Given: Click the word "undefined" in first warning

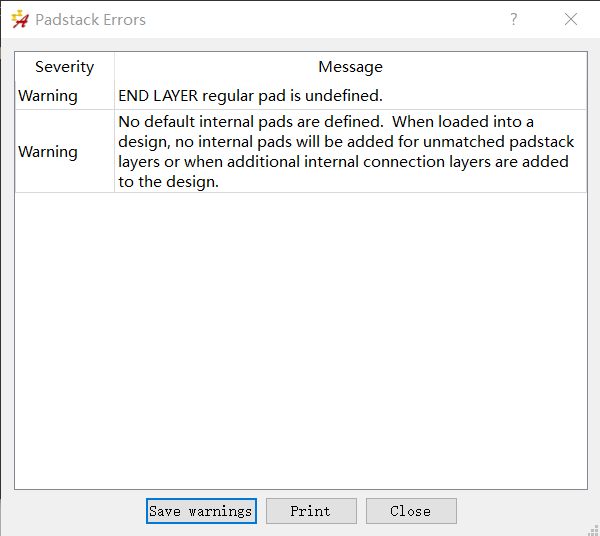Looking at the screenshot, I should click(x=342, y=96).
